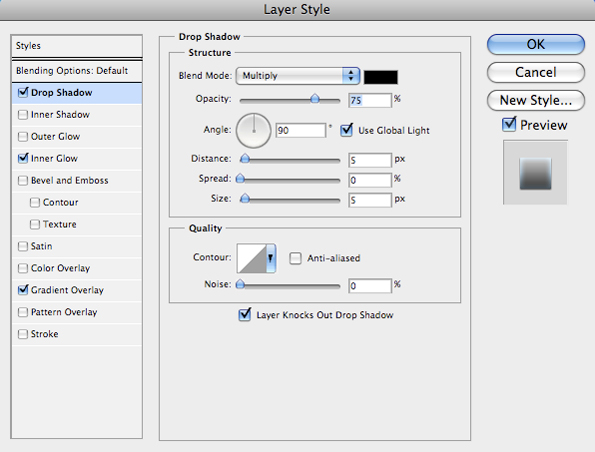The image size is (595, 452).
Task: Open the Outer Glow settings label
Action: pyautogui.click(x=55, y=137)
